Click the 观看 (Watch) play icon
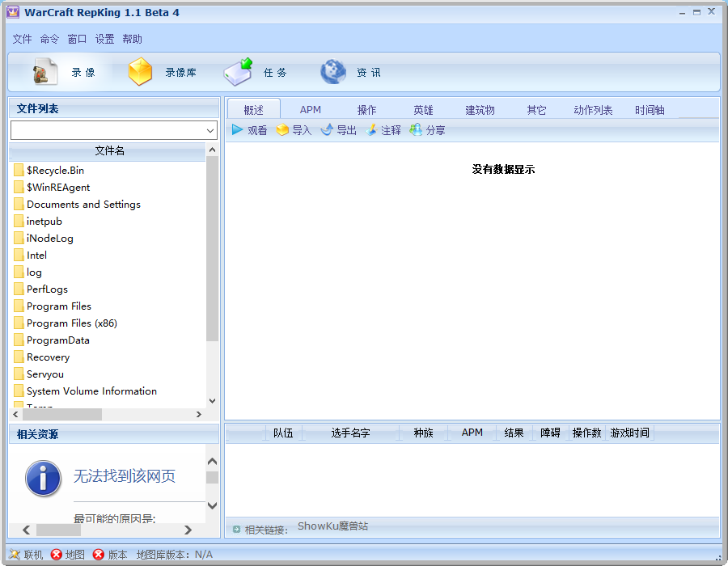 (237, 130)
